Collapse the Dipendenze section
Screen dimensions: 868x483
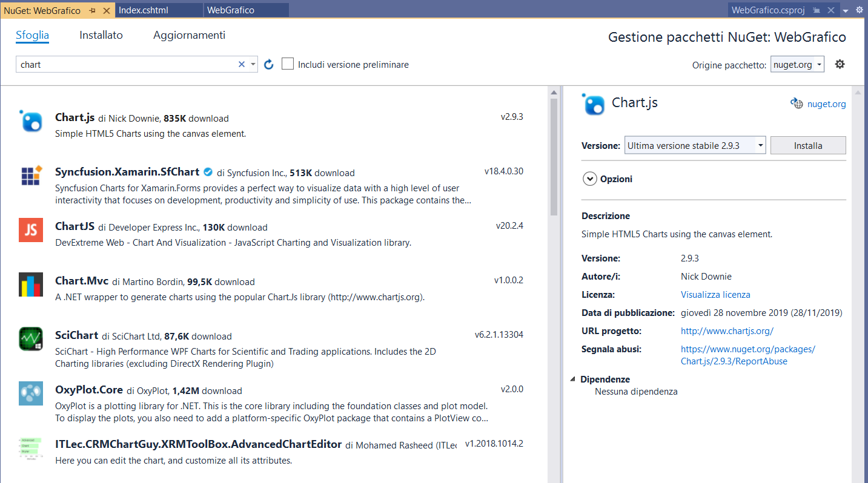coord(573,379)
